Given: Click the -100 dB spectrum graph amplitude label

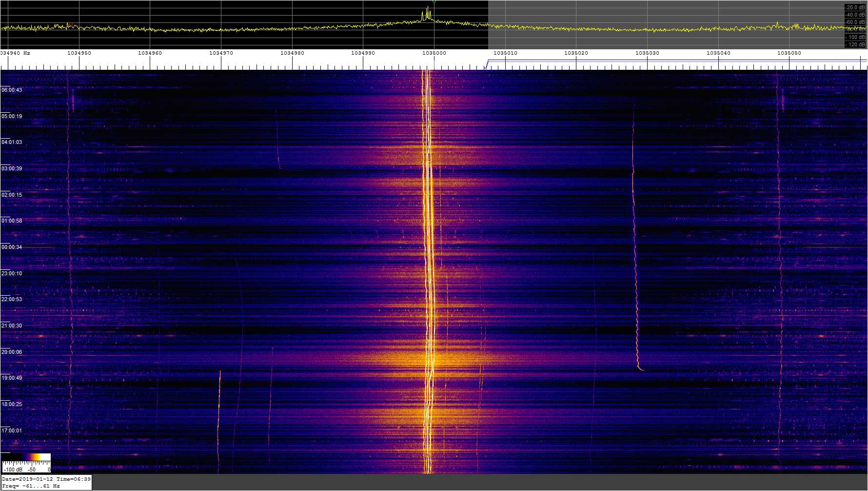Looking at the screenshot, I should pos(855,37).
